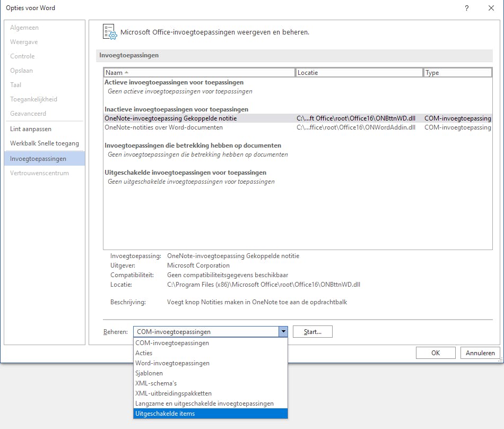Open the Opslaan options category

point(45,71)
